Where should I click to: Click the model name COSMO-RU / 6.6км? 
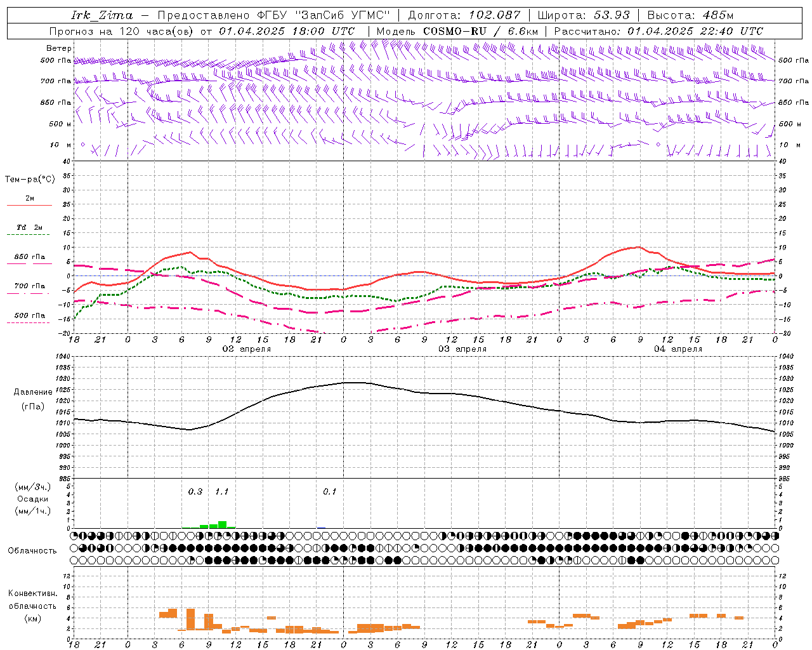(x=480, y=31)
